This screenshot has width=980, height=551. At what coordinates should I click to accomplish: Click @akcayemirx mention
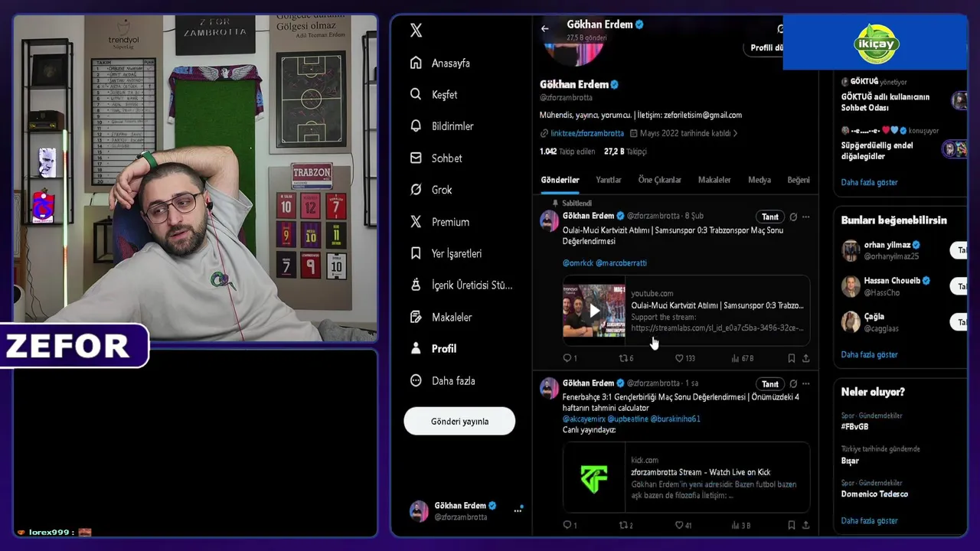click(584, 419)
